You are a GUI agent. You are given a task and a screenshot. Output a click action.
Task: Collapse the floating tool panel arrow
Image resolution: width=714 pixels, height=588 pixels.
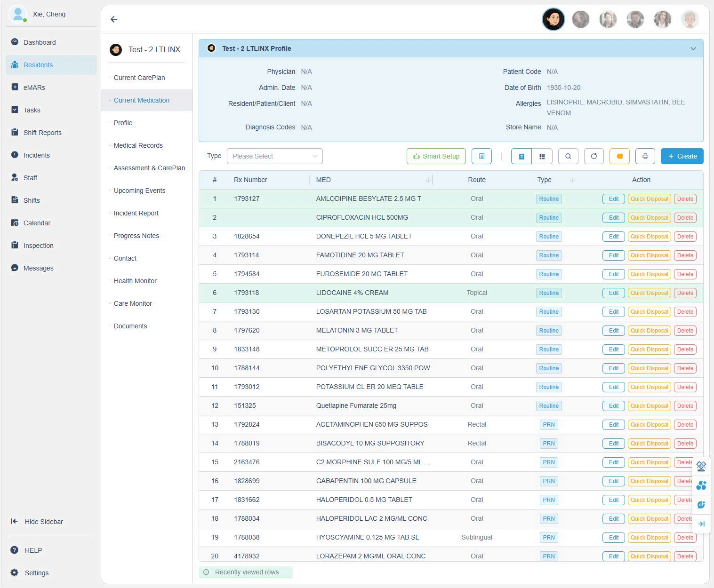tap(701, 524)
